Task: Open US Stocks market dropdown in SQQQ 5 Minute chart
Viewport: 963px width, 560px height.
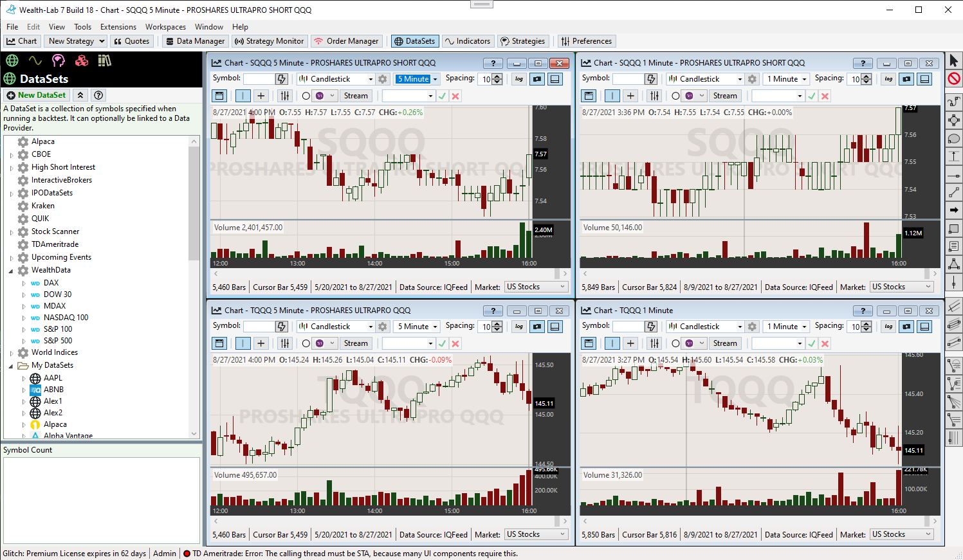Action: coord(536,287)
